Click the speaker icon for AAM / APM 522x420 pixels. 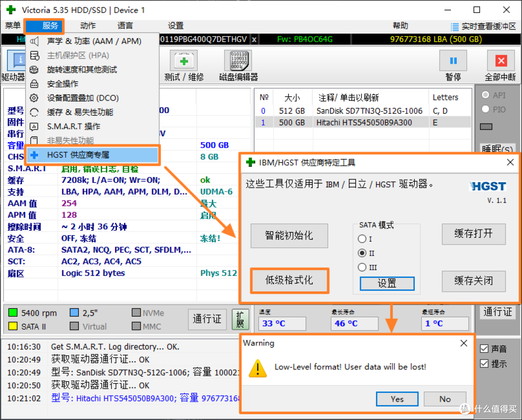coord(34,41)
